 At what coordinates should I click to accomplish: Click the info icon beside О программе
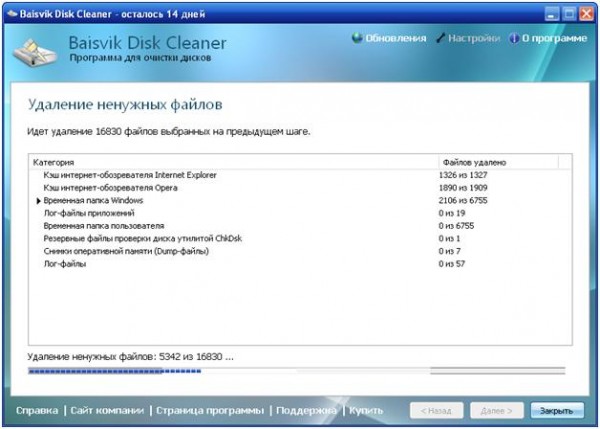[x=514, y=38]
